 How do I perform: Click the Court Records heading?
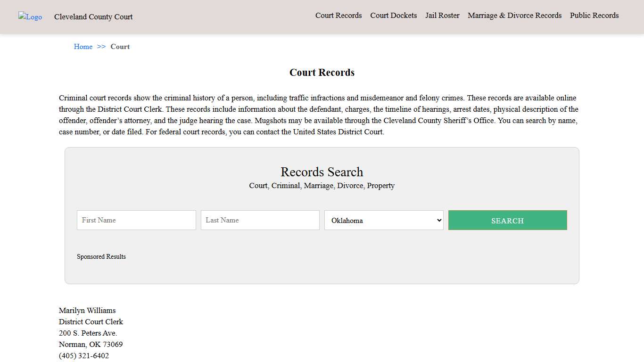[322, 72]
